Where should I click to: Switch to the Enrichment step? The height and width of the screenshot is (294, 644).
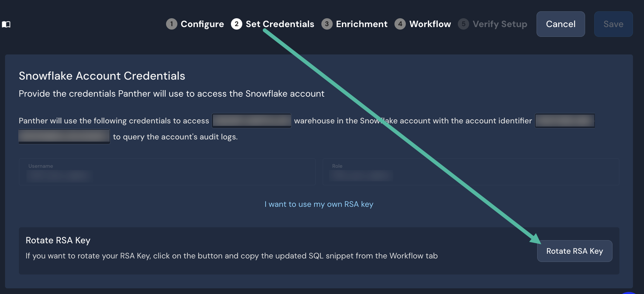click(x=362, y=24)
